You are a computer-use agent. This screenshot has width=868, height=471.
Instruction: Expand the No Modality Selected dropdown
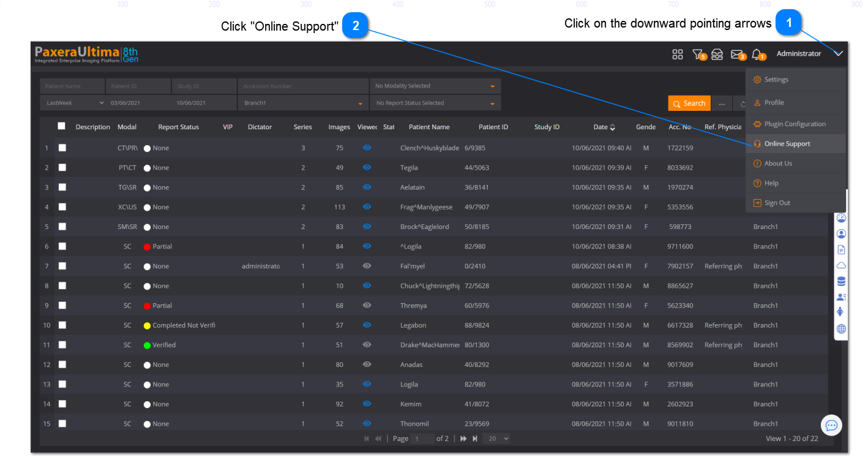tap(435, 86)
